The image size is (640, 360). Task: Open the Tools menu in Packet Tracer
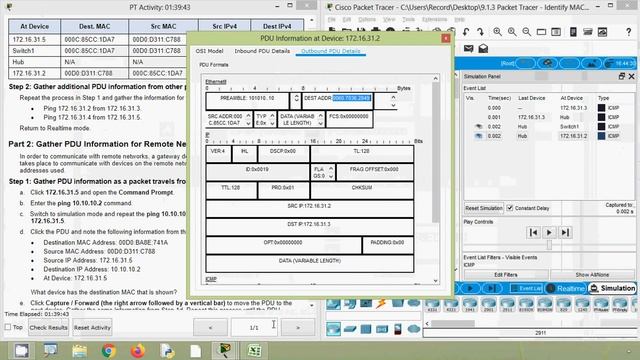click(409, 19)
